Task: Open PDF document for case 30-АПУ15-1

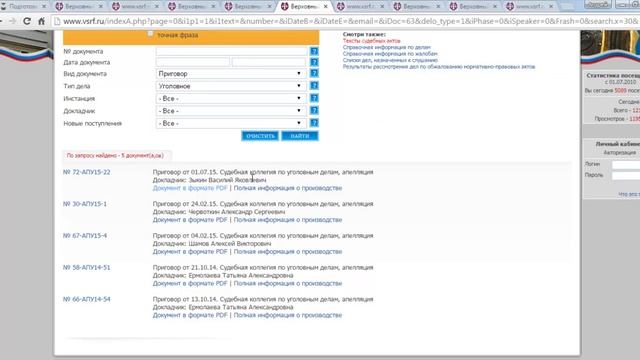Action: [190, 220]
